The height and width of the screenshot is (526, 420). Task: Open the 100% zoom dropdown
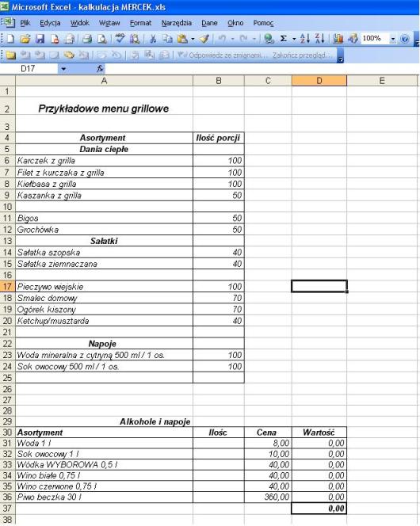coord(392,40)
